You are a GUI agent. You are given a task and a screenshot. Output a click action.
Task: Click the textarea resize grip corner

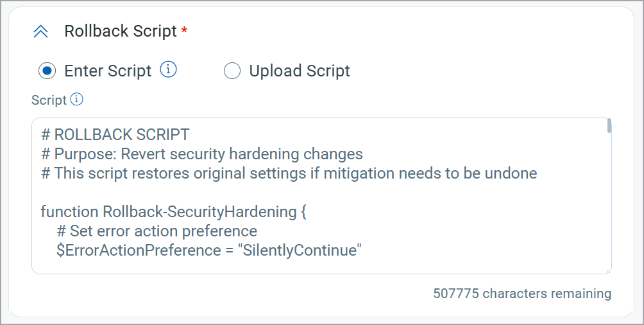[609, 272]
